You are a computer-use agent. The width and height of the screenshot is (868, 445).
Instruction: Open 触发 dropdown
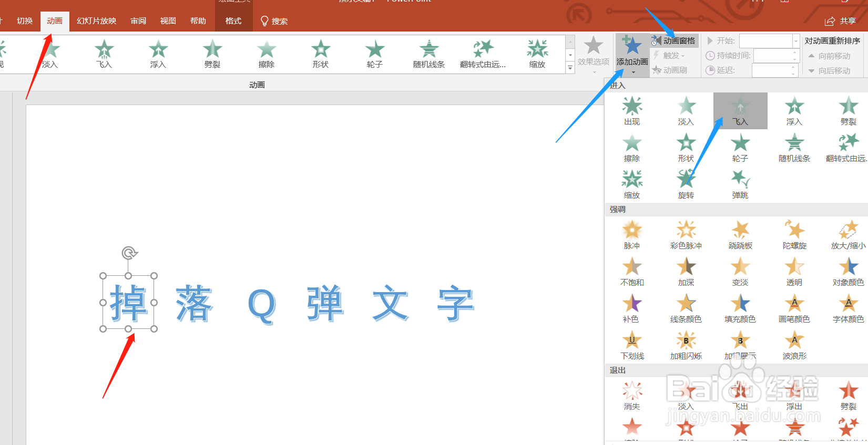click(670, 55)
